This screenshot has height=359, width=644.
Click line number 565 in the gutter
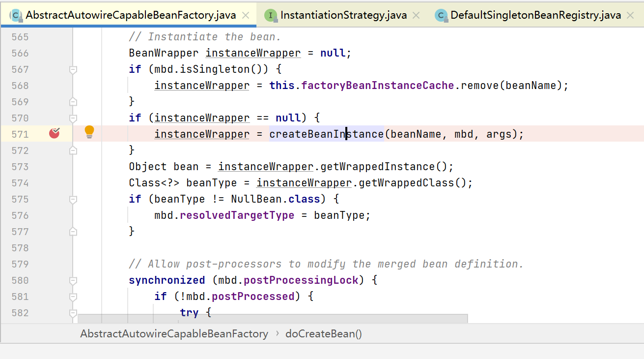(x=20, y=37)
